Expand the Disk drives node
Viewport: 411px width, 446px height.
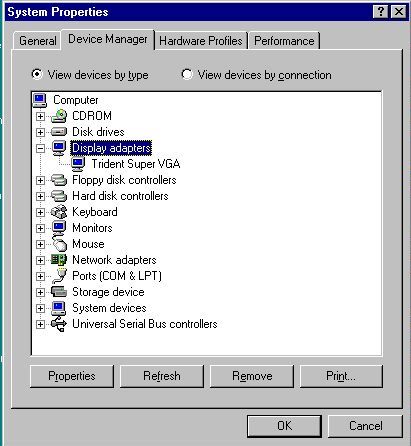pos(40,132)
